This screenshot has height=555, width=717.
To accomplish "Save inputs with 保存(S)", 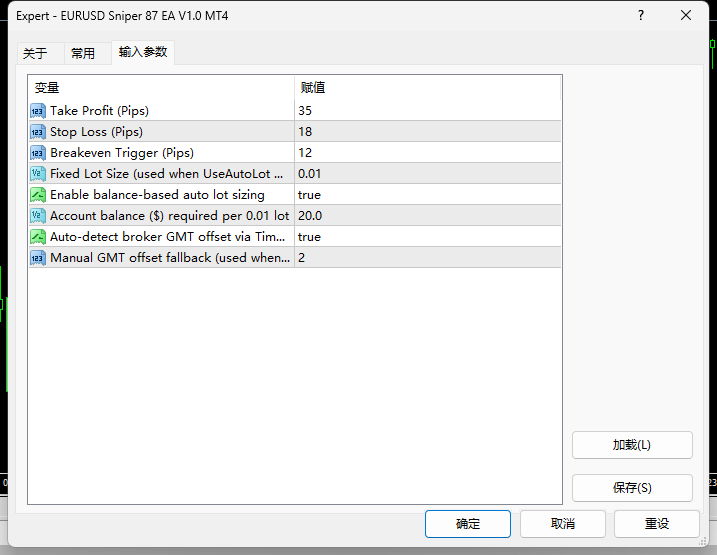I will click(632, 488).
